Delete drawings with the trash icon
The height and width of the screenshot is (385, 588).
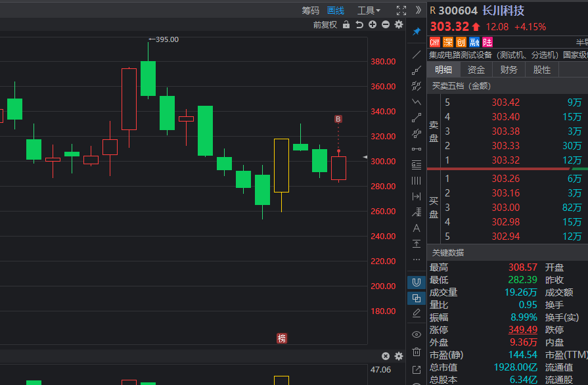click(x=417, y=351)
